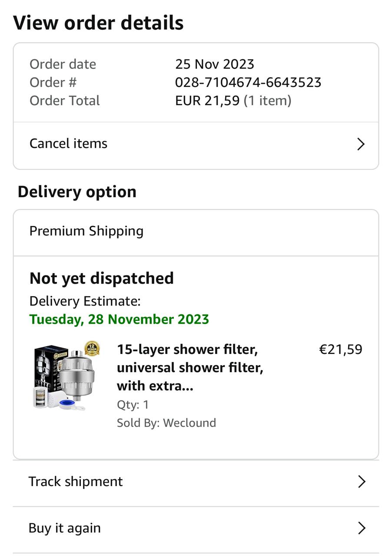The height and width of the screenshot is (556, 392).
Task: Click the order number 028-7104674-6643523
Action: 248,82
